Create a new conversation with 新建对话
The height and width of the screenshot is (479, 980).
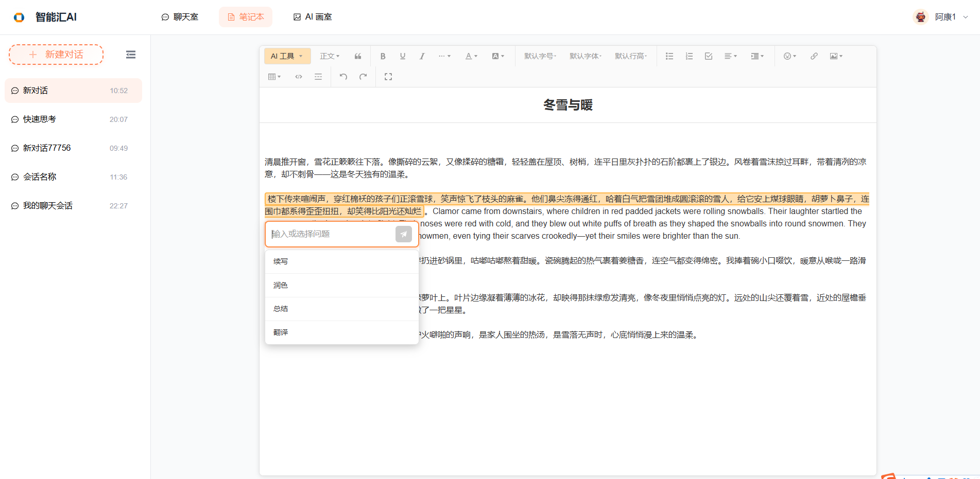click(x=56, y=54)
